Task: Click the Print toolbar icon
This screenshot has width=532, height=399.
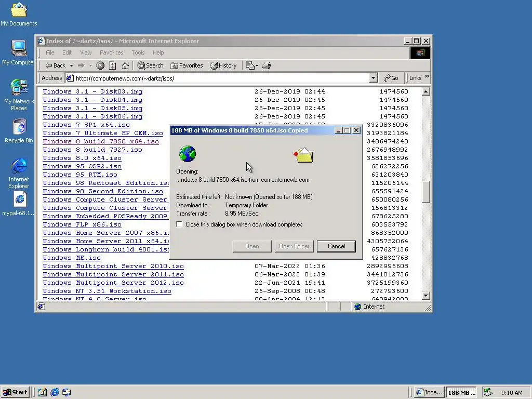Action: [x=267, y=65]
